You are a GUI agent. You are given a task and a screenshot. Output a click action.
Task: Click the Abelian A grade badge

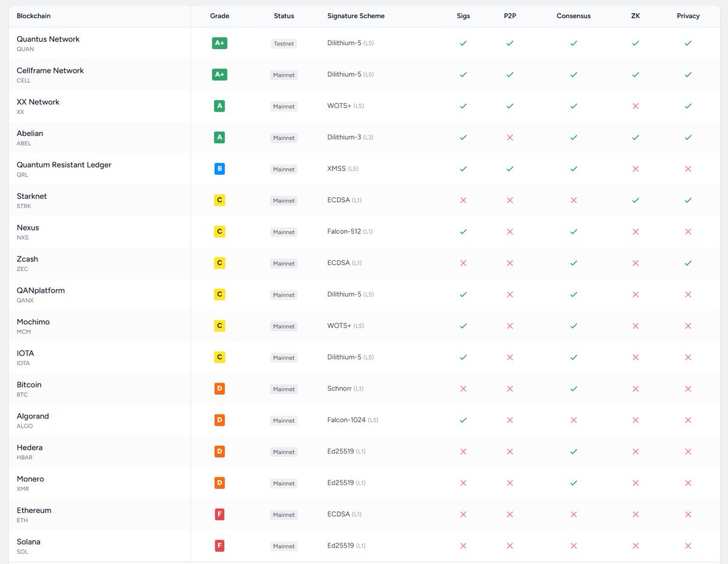[x=220, y=138]
